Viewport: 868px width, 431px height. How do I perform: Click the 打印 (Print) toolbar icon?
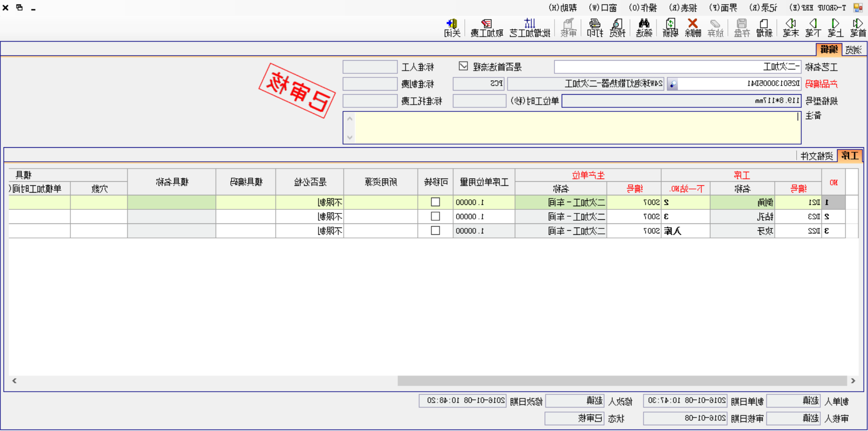(595, 27)
